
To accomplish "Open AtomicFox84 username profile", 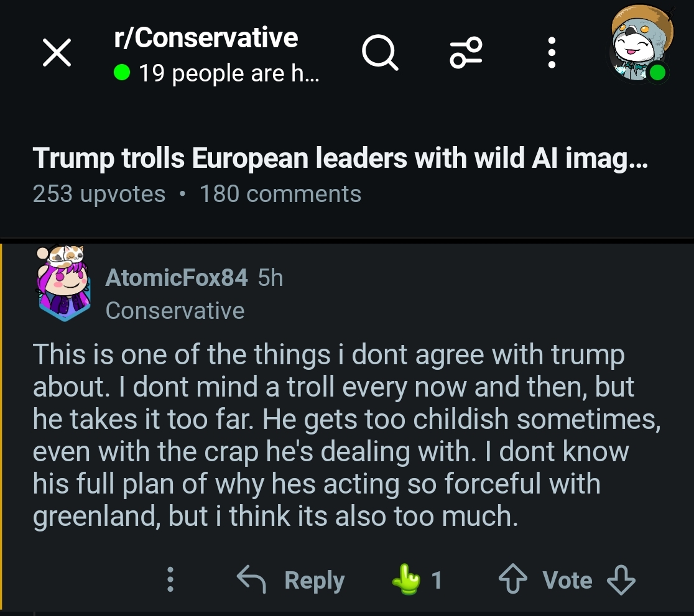I will click(x=177, y=277).
